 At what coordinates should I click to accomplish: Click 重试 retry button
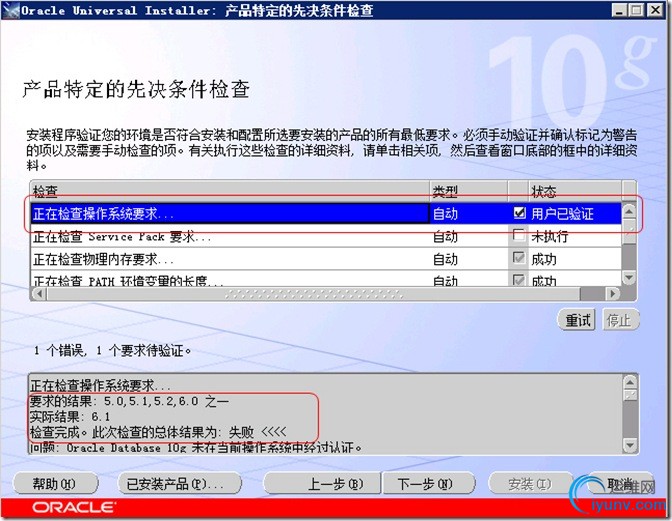[577, 320]
